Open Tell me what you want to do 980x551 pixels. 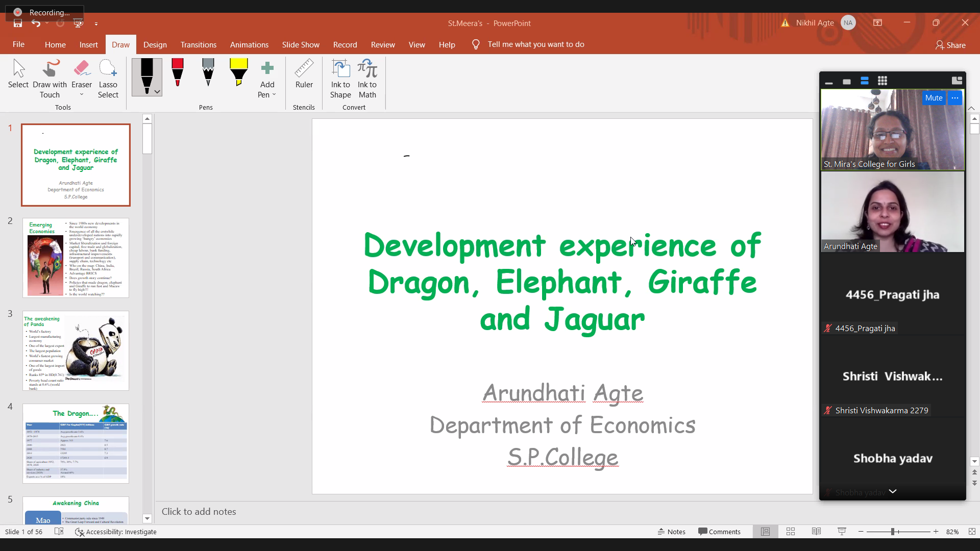click(x=536, y=44)
